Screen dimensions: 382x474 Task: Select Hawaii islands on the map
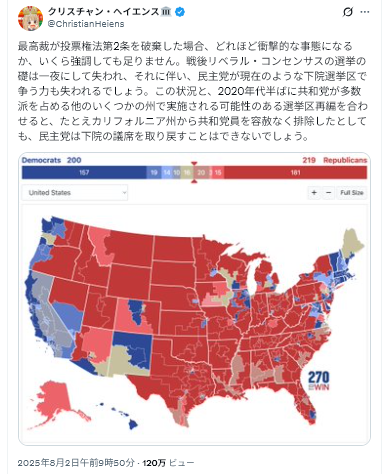tap(126, 418)
